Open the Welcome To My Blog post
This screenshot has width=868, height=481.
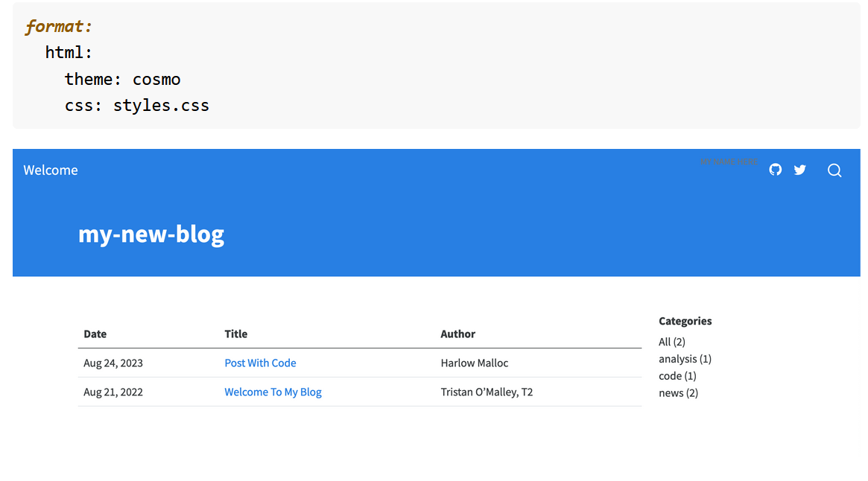(x=273, y=392)
